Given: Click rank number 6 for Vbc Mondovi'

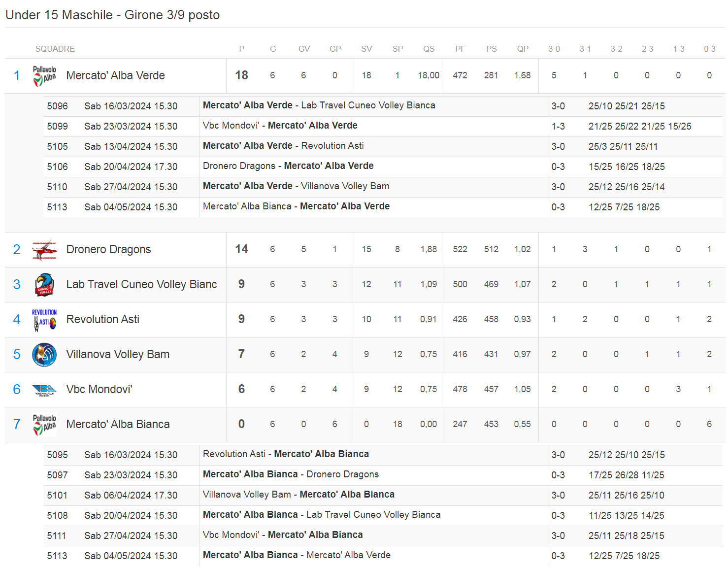Looking at the screenshot, I should (17, 390).
